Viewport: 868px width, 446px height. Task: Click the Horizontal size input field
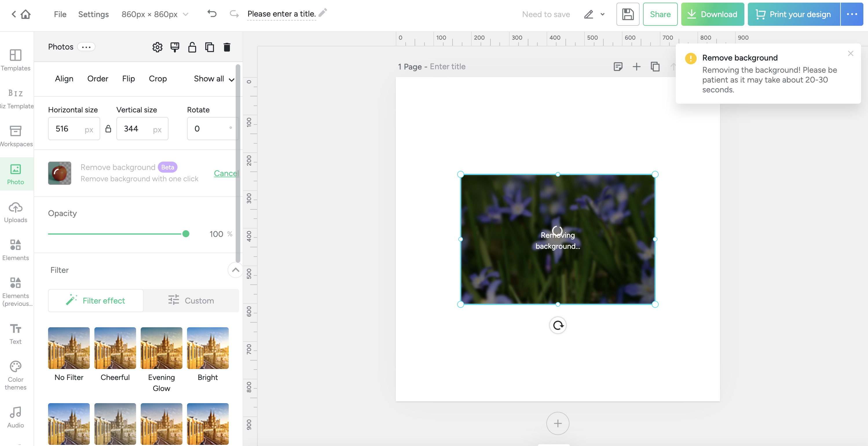74,129
